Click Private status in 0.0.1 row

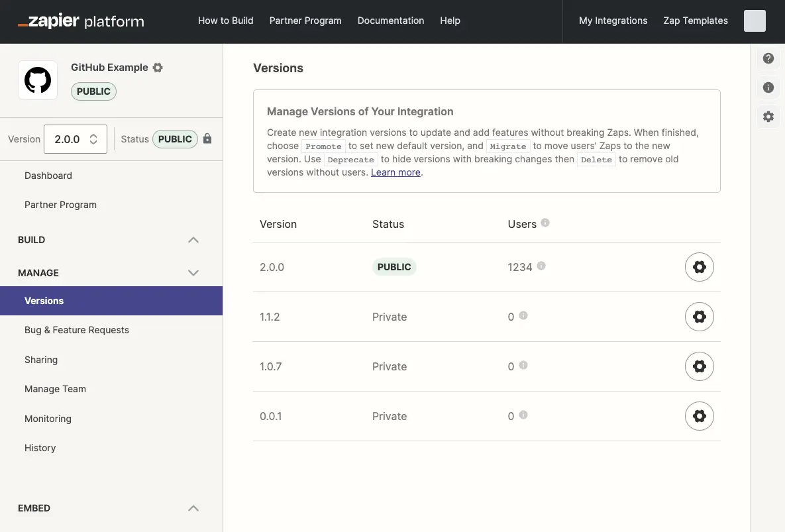(x=390, y=417)
